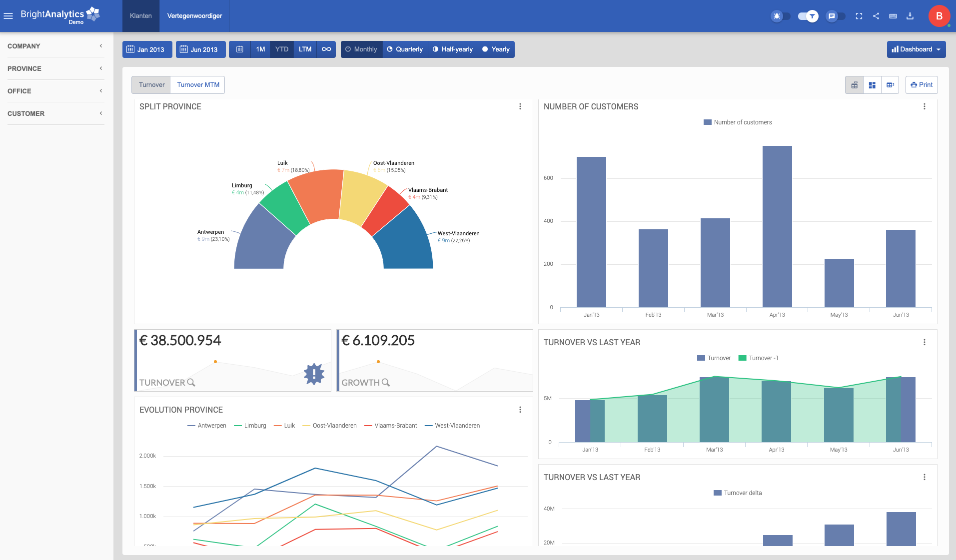
Task: Open the hamburger navigation menu
Action: pyautogui.click(x=8, y=16)
